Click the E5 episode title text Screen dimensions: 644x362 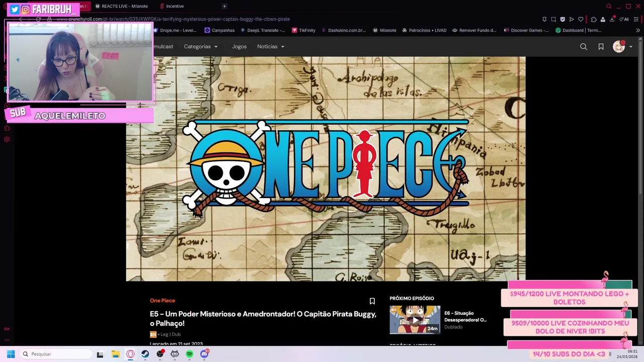(x=263, y=318)
